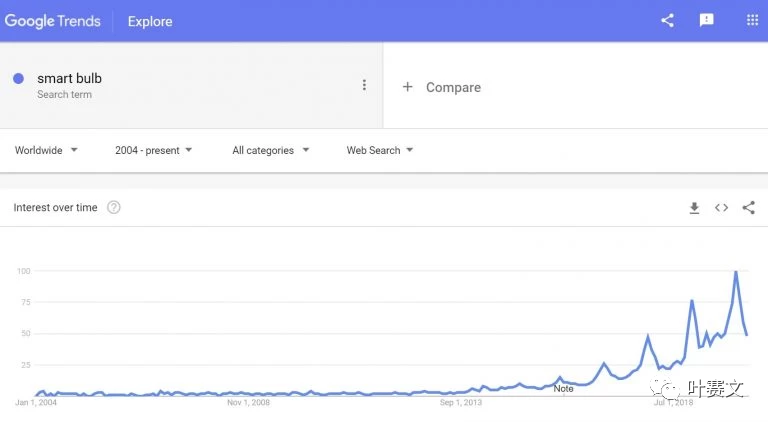This screenshot has height=422, width=768.
Task: Share the Interest over time chart
Action: 748,208
